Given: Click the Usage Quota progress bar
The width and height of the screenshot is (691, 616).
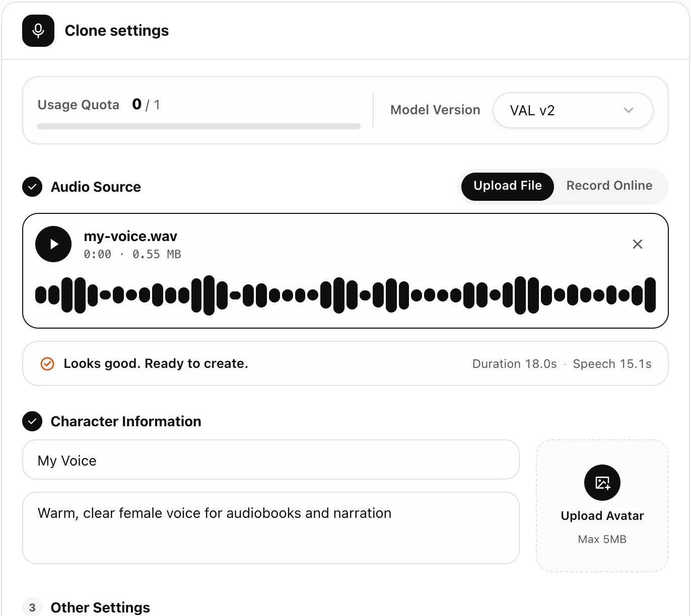Looking at the screenshot, I should 199,126.
